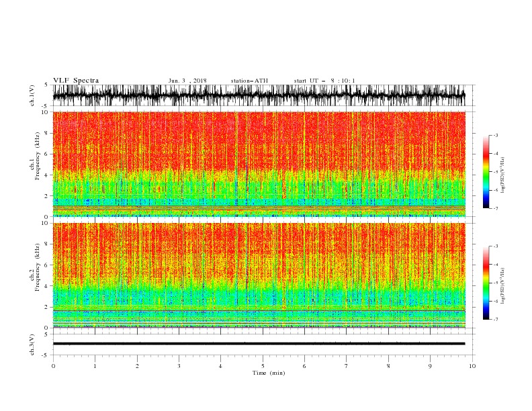Click the time axis tick label "0"
532x411 pixels.
pyautogui.click(x=53, y=366)
